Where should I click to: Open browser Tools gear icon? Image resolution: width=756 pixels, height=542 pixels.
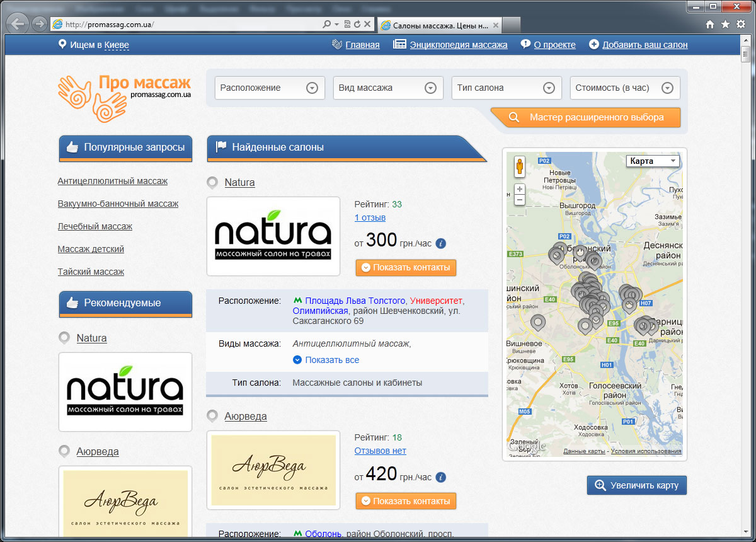click(x=741, y=25)
